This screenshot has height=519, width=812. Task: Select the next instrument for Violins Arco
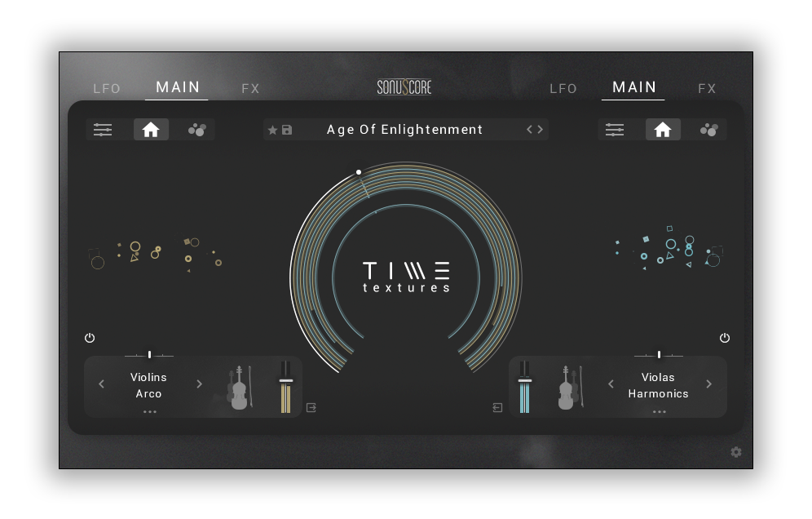[x=199, y=384]
